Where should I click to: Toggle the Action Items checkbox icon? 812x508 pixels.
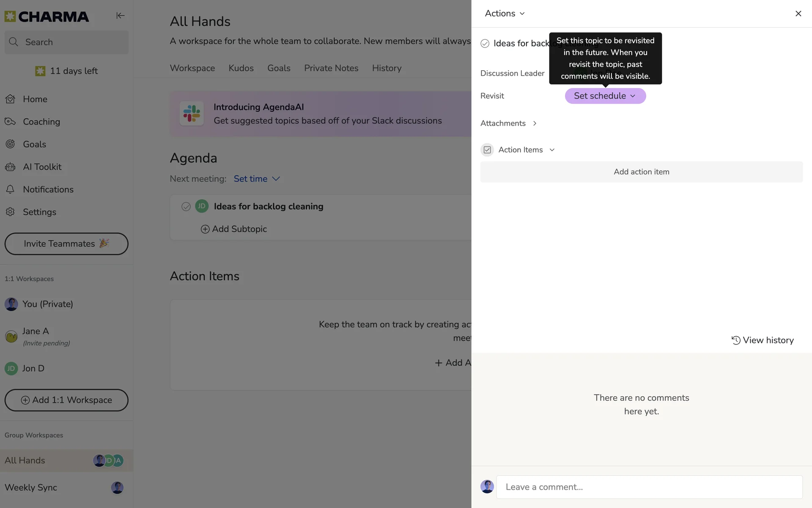pyautogui.click(x=487, y=150)
